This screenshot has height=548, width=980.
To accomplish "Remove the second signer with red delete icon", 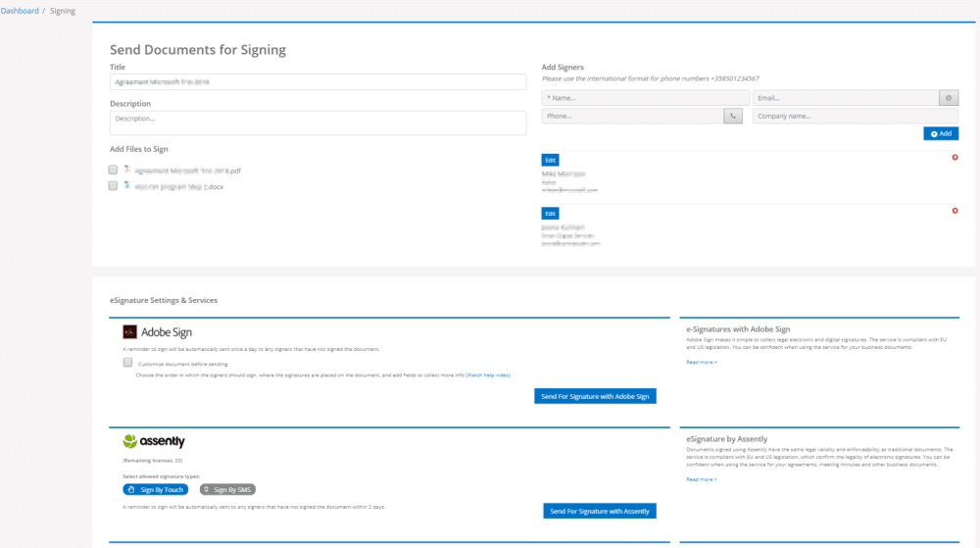I will point(955,211).
